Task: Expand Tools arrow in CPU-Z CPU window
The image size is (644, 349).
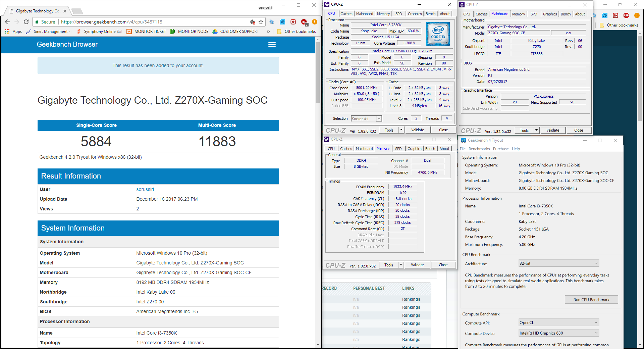Action: click(401, 130)
